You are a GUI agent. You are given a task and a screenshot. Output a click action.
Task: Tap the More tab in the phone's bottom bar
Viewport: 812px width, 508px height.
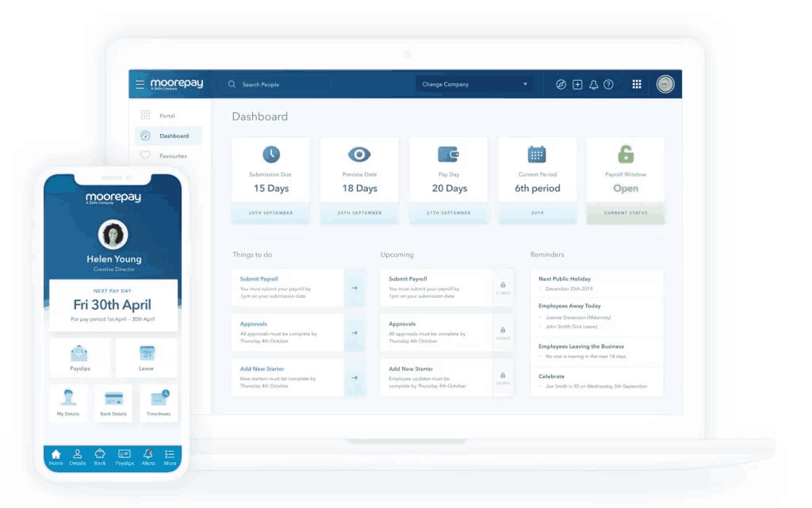[170, 457]
